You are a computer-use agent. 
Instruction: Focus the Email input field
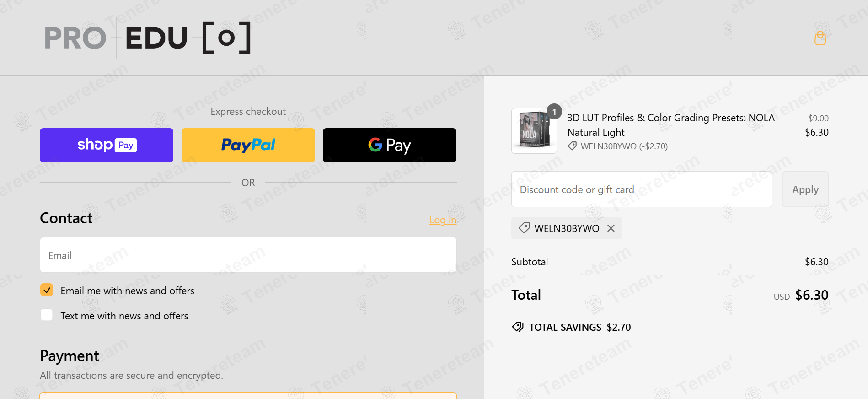tap(248, 255)
